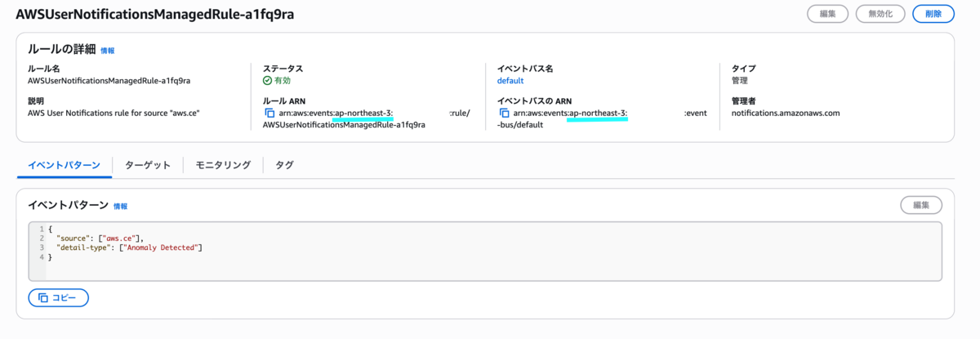Image resolution: width=980 pixels, height=339 pixels.
Task: Copy the rule ARN using its copy icon
Action: point(269,113)
